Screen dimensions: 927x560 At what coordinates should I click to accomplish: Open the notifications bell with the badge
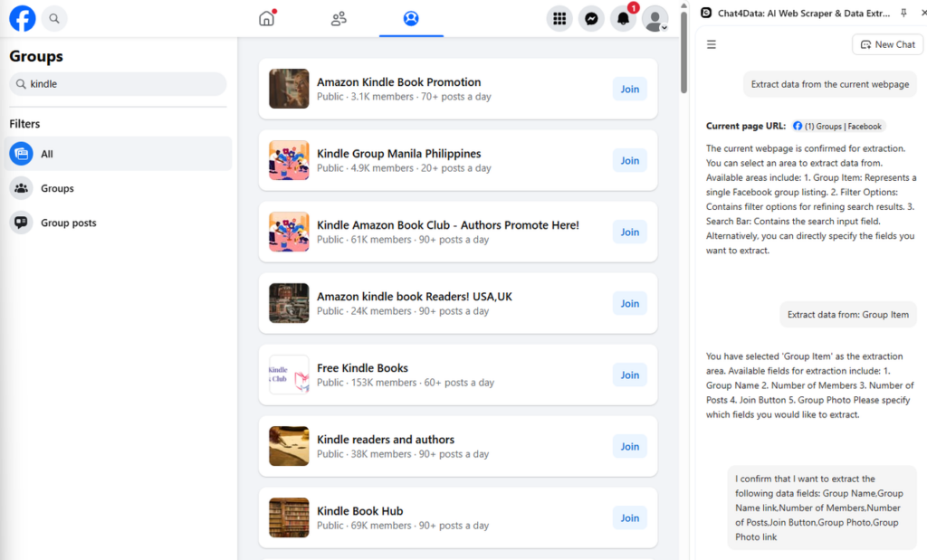(623, 18)
